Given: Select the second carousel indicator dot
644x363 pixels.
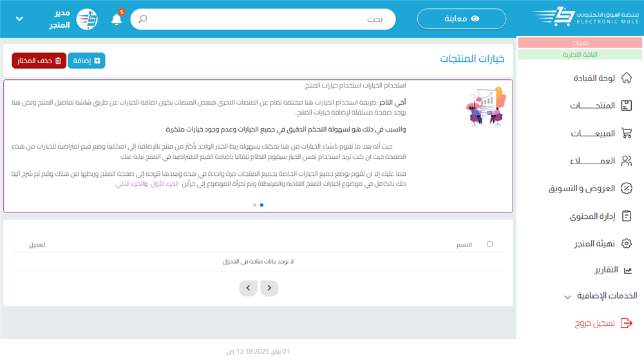Looking at the screenshot, I should click(x=254, y=205).
